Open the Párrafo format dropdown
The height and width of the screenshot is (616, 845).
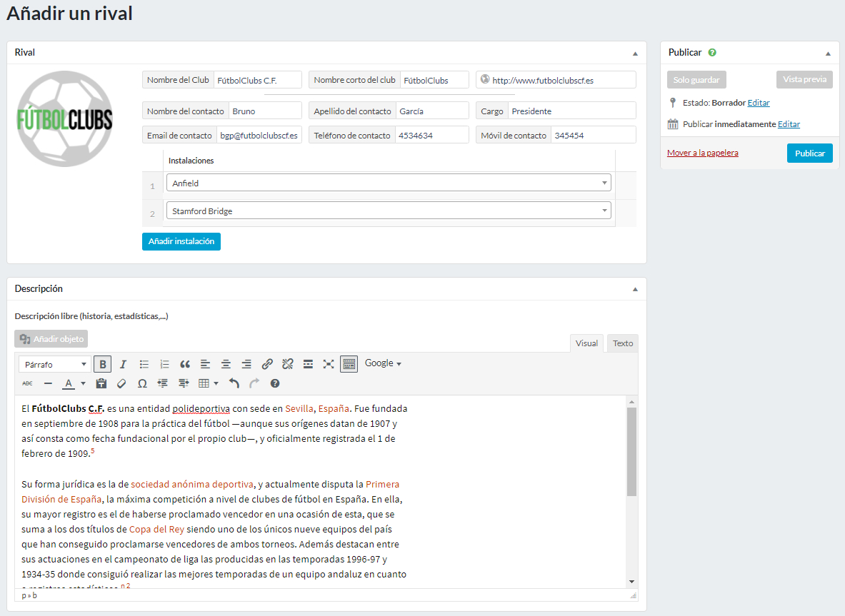(55, 364)
